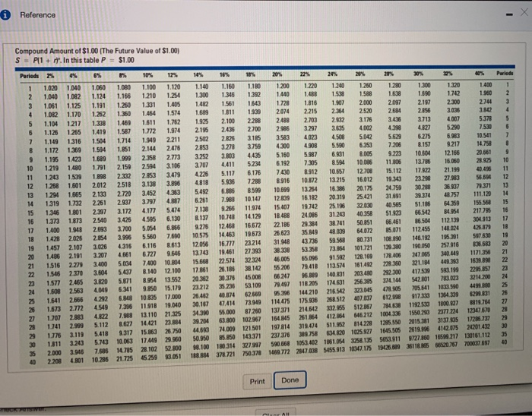
Task: Click the cell value 19426.689
Action: (x=390, y=348)
